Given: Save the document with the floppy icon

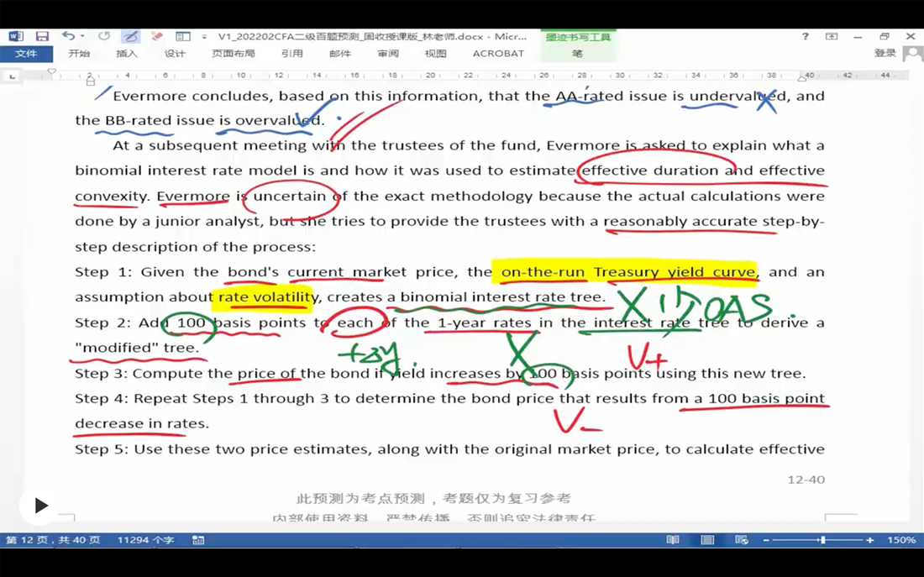Looking at the screenshot, I should click(x=42, y=37).
